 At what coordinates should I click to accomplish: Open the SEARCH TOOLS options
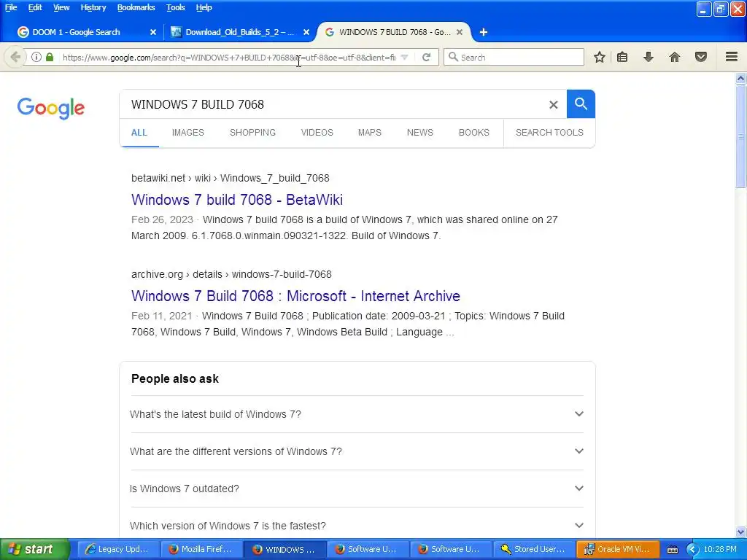point(549,133)
